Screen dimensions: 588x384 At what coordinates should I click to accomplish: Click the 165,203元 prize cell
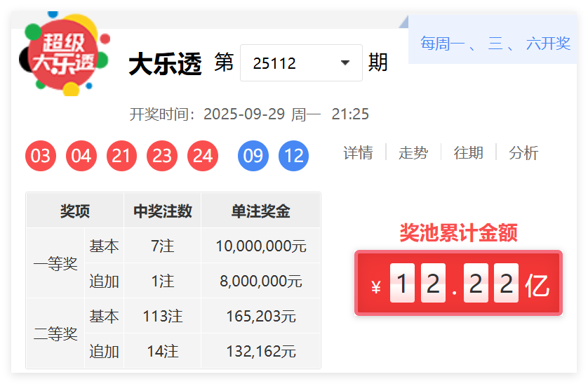(x=261, y=316)
